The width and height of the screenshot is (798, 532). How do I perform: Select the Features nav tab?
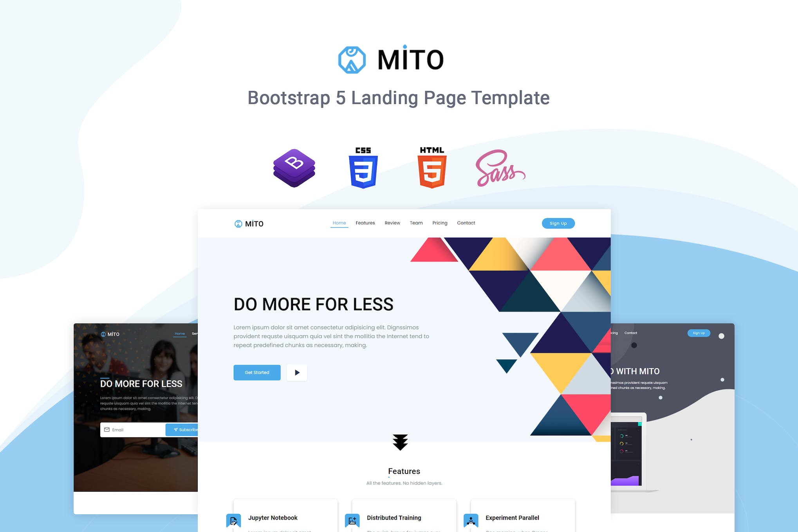365,223
